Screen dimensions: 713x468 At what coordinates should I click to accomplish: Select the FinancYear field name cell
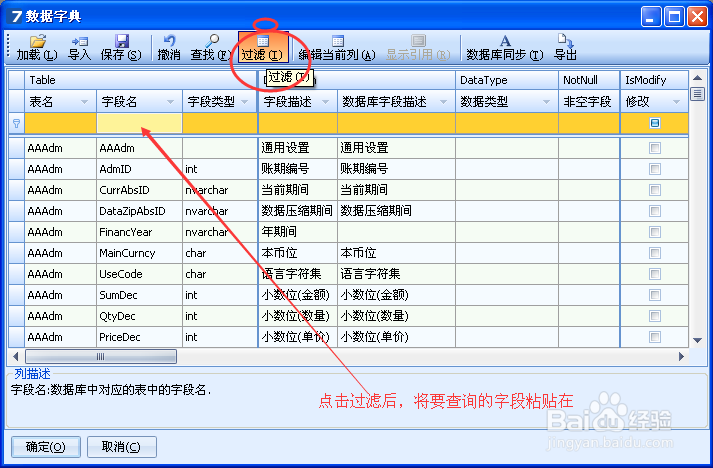click(x=140, y=232)
